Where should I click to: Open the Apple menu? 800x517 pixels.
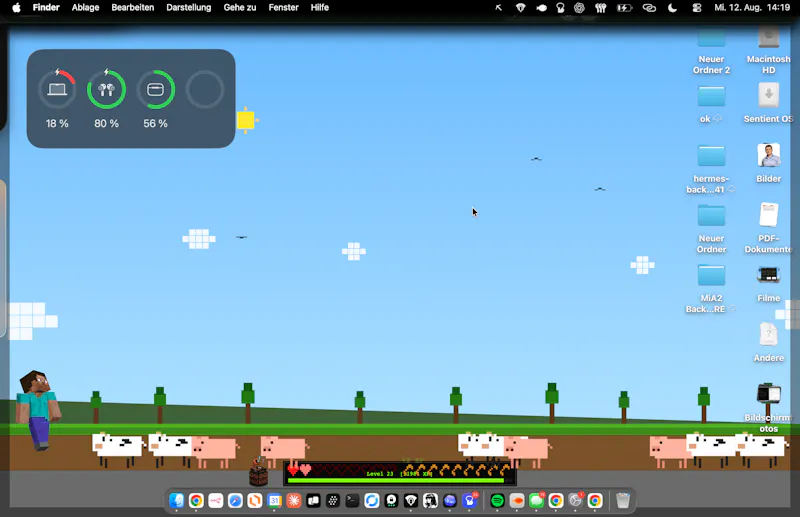[x=16, y=8]
